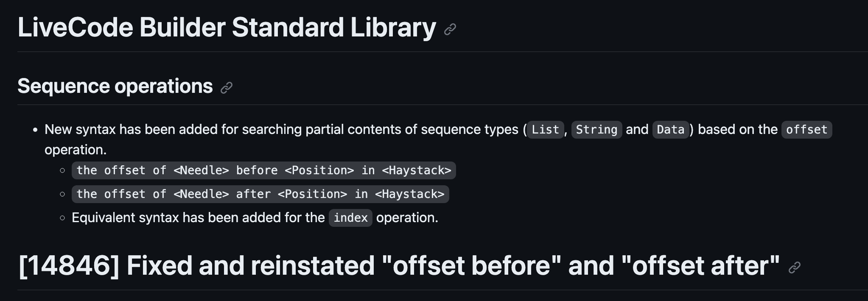Click <Needle> in the offset after snippet
Screen dimensions: 868x301
pyautogui.click(x=202, y=194)
